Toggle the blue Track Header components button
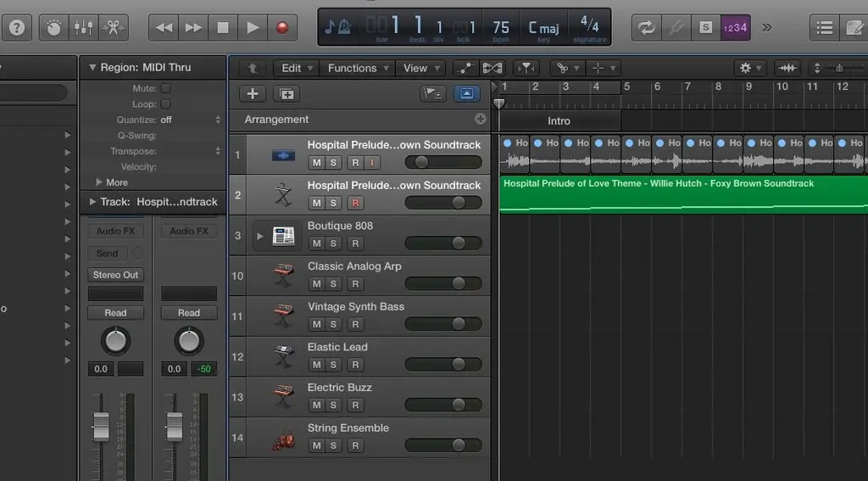This screenshot has width=868, height=481. tap(467, 93)
